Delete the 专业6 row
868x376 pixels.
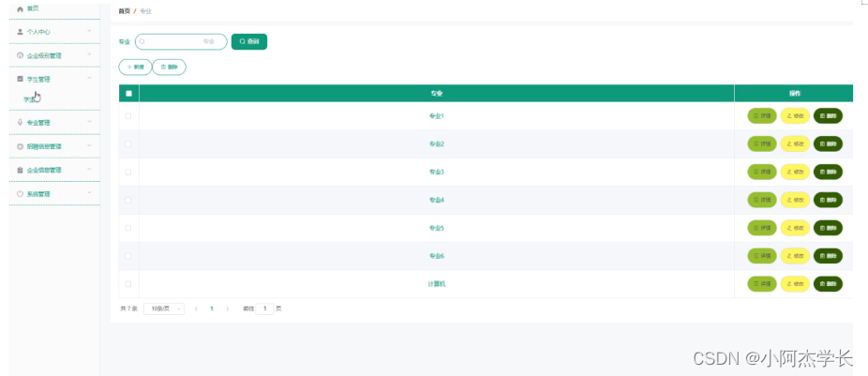pos(828,256)
